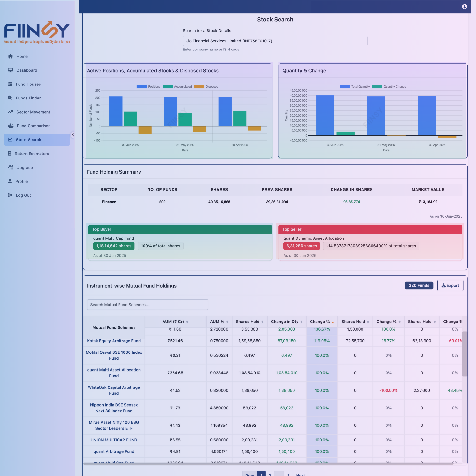Click the Sector Movement trend icon

click(x=10, y=112)
